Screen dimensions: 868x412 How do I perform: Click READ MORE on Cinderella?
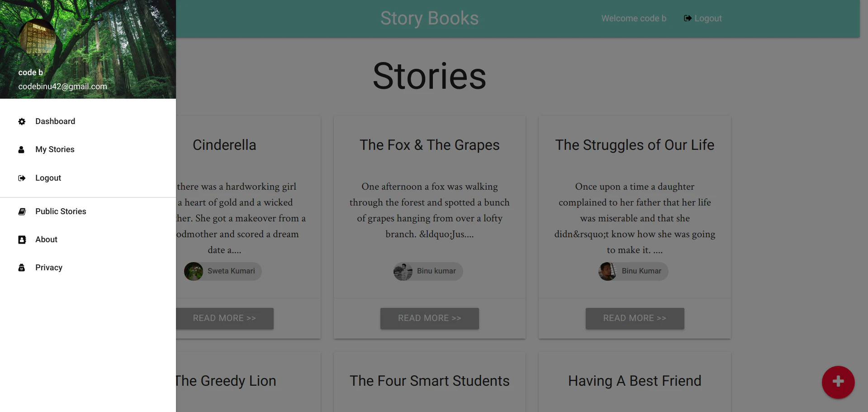225,318
